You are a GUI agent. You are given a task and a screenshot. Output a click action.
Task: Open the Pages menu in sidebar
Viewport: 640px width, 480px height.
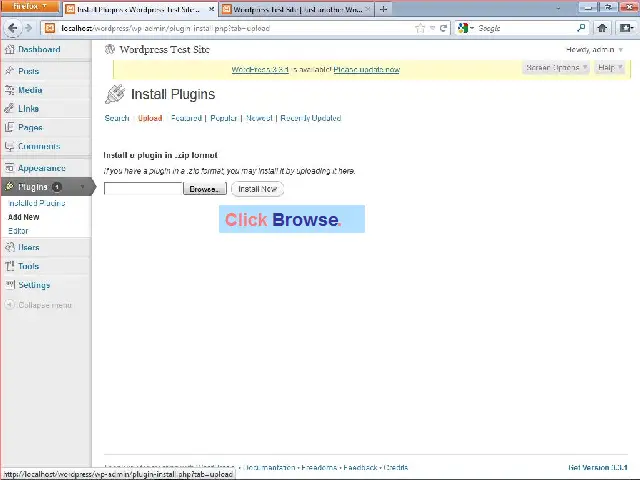coord(30,127)
